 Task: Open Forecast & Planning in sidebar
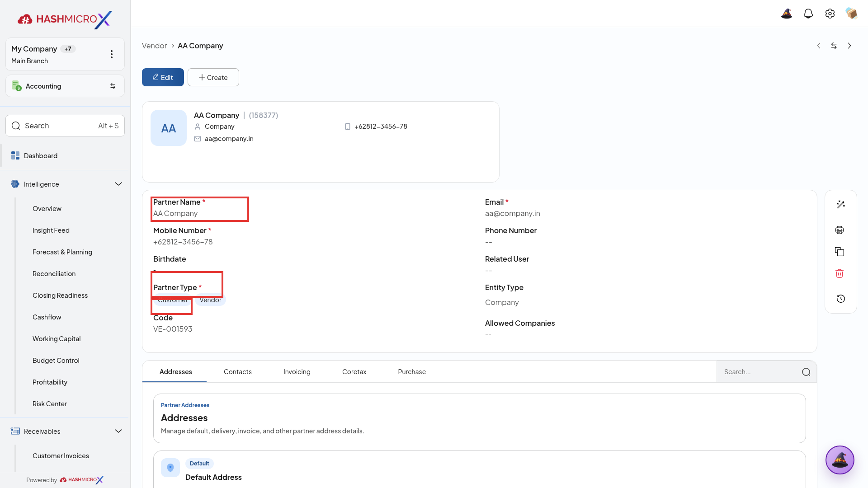coord(62,252)
